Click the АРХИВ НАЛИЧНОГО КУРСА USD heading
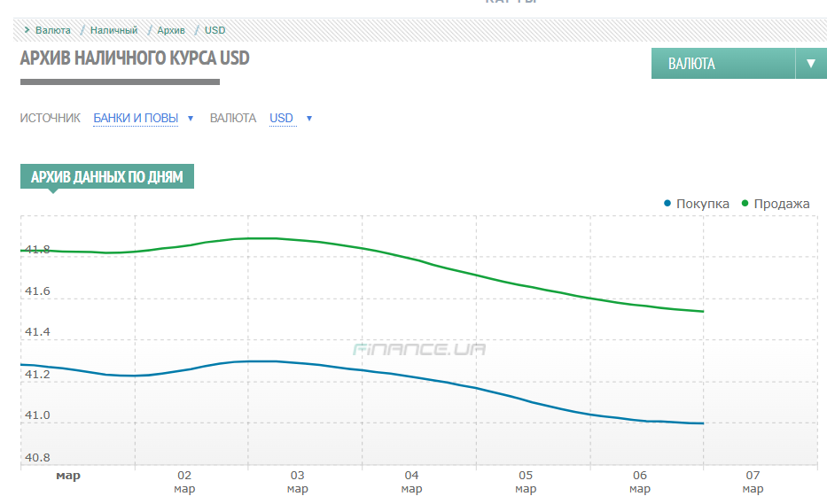This screenshot has height=504, width=827. [135, 58]
